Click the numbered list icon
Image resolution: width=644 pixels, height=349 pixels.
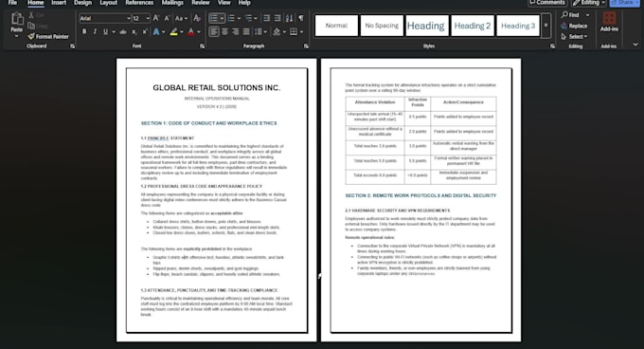(x=231, y=18)
